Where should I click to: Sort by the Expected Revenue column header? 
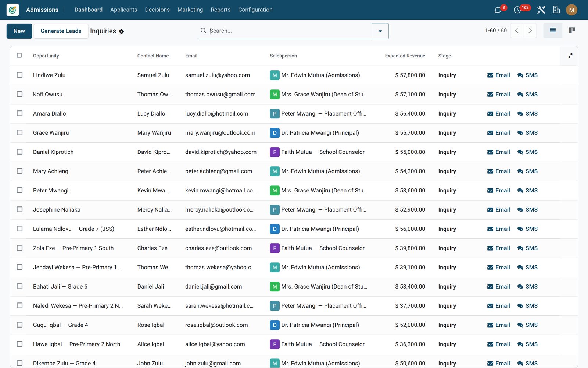(405, 56)
